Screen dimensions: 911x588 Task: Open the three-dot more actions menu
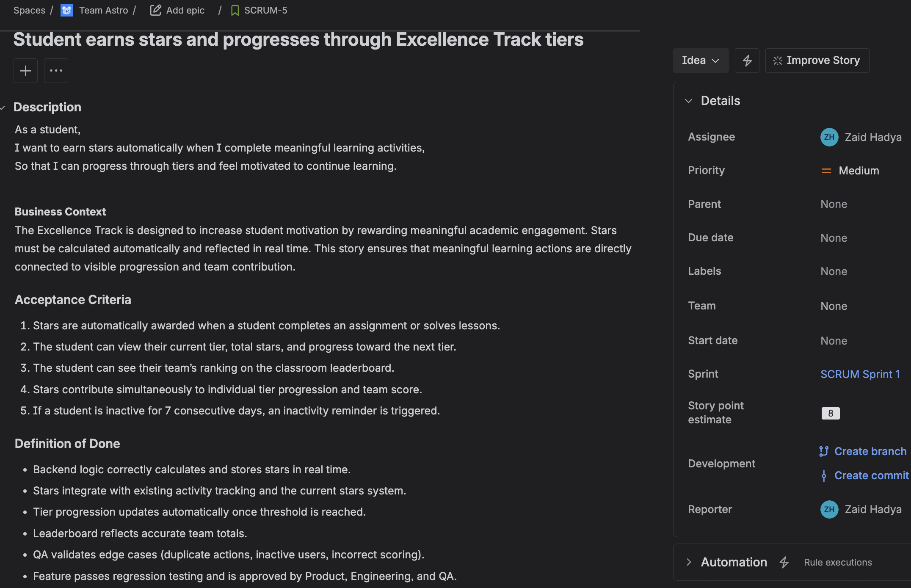point(56,71)
